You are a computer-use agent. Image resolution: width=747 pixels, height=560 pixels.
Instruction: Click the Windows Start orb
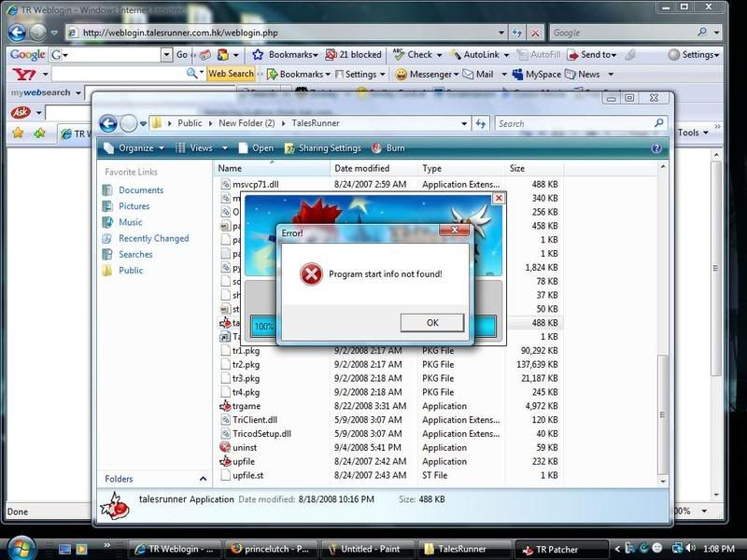click(20, 548)
